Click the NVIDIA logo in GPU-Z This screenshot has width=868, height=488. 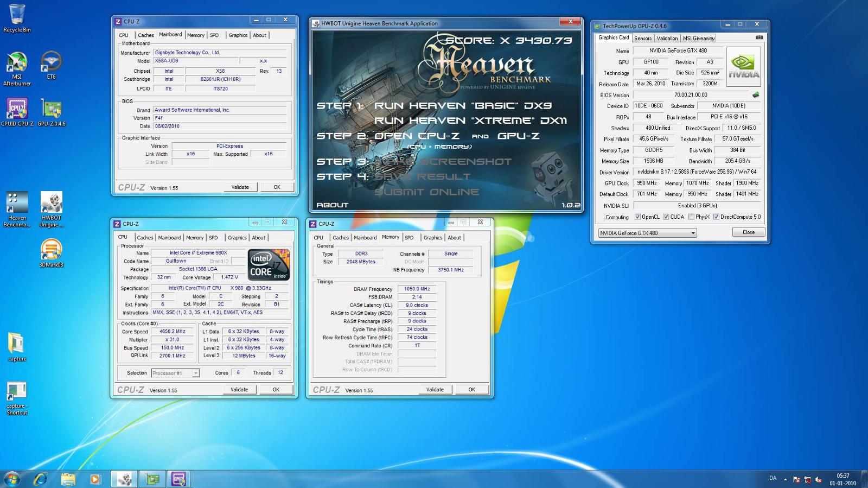click(743, 66)
